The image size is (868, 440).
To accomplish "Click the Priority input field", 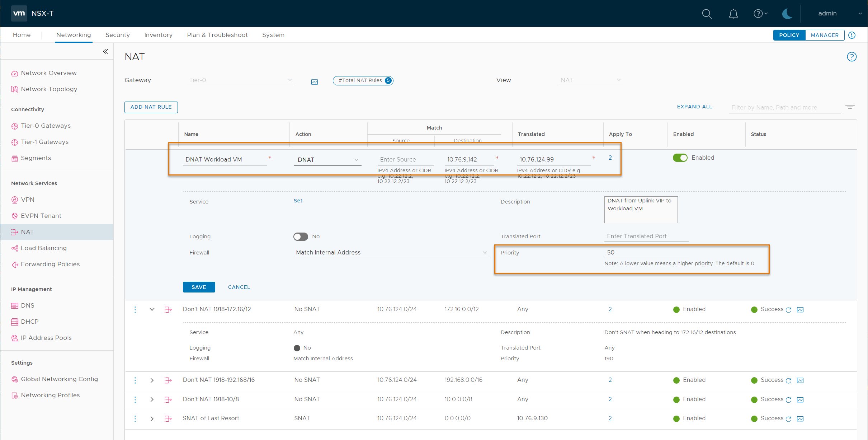I will point(646,252).
